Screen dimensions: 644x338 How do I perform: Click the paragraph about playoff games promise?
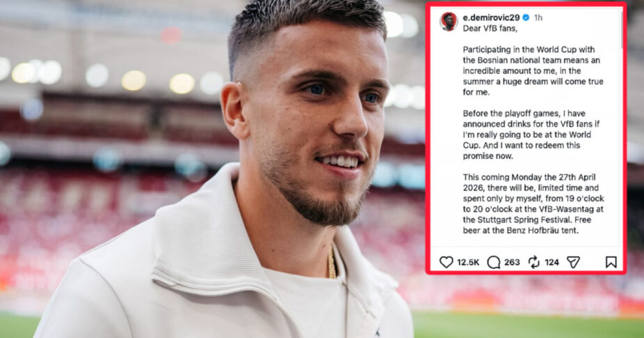(527, 135)
